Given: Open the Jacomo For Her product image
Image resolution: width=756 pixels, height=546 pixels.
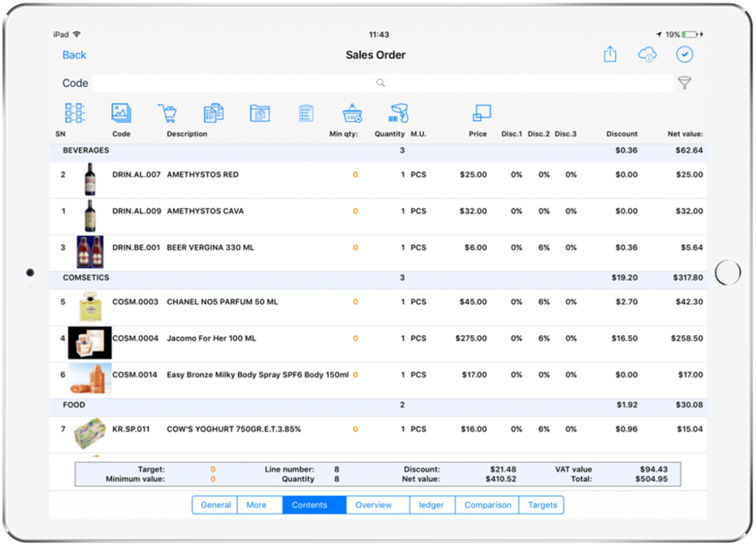Looking at the screenshot, I should tap(89, 343).
